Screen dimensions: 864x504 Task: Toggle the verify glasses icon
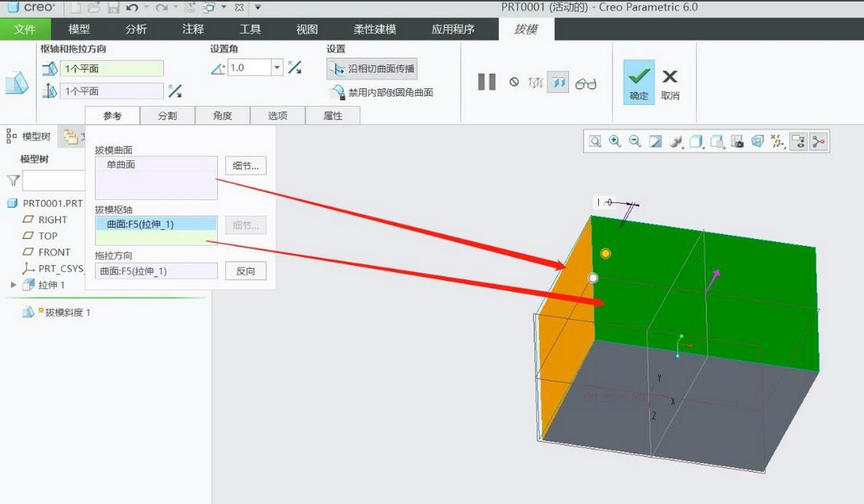tap(586, 83)
